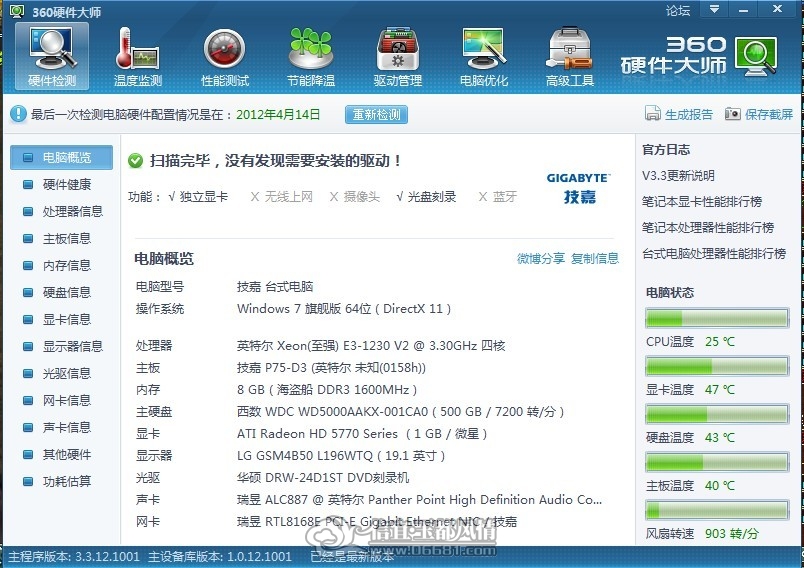Click the 360硬件大师 logo on the right
The height and width of the screenshot is (568, 804).
tap(699, 55)
